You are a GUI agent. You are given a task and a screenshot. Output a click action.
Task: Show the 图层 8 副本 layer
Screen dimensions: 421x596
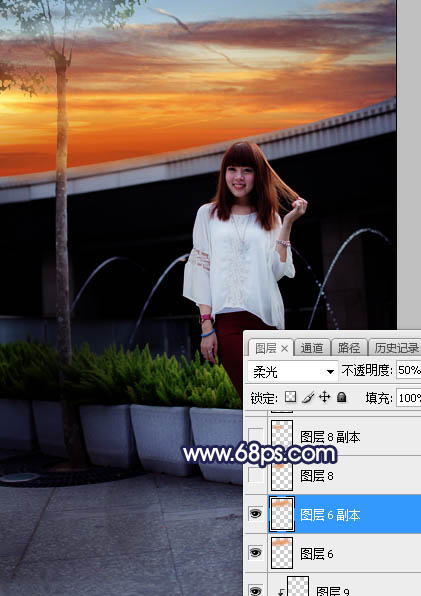coord(255,436)
